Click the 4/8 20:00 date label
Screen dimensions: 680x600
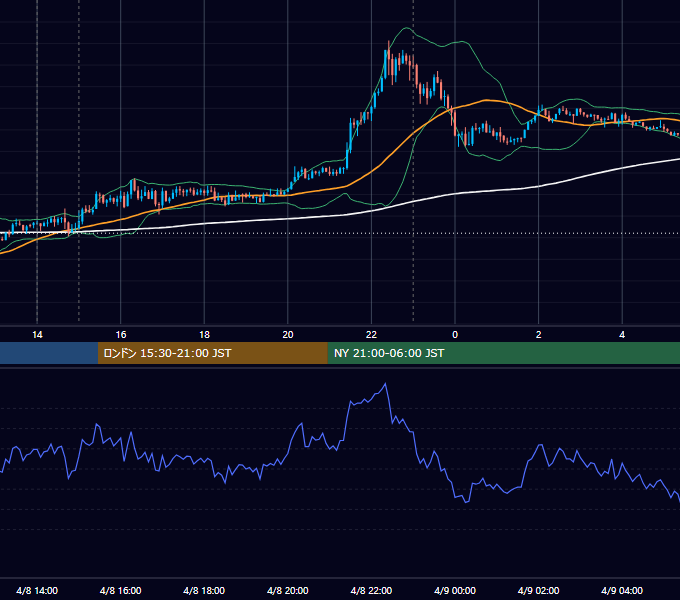(288, 590)
